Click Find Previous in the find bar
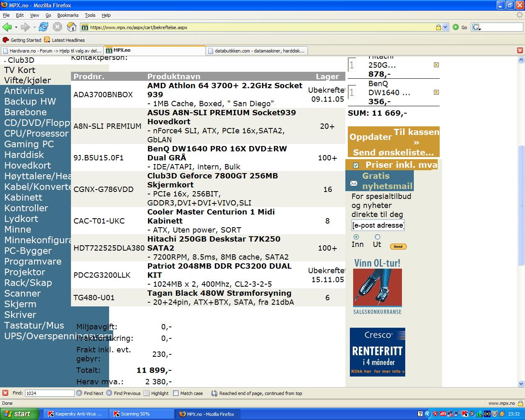 123,393
